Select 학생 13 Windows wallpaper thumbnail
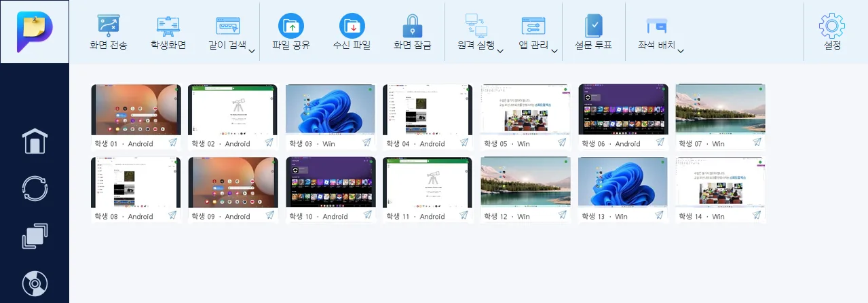Screen dimensions: 868x303 pyautogui.click(x=623, y=182)
